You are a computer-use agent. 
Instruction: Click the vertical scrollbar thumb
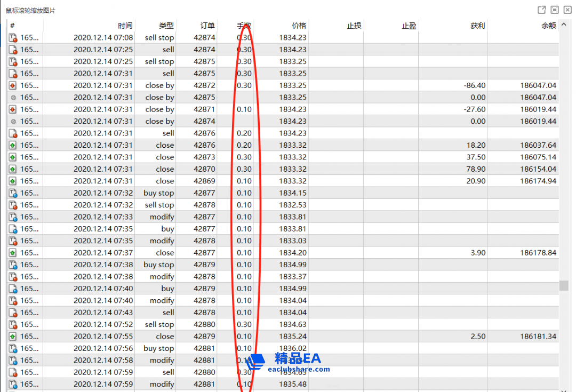(x=564, y=285)
